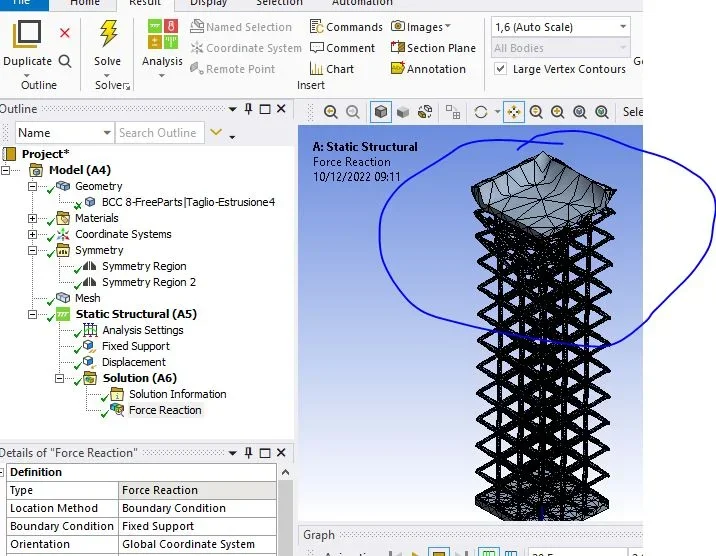This screenshot has height=556, width=716.
Task: Click the Commands button
Action: point(346,27)
